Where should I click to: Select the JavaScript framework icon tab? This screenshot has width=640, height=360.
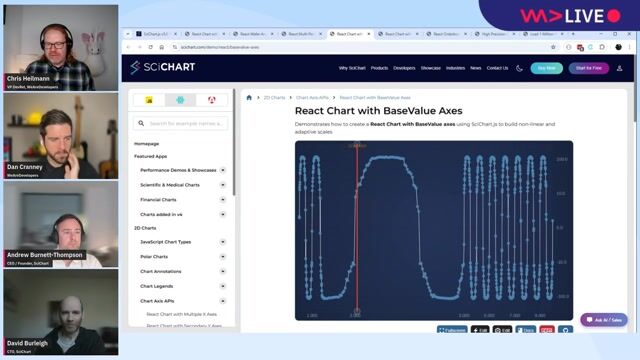tap(149, 100)
